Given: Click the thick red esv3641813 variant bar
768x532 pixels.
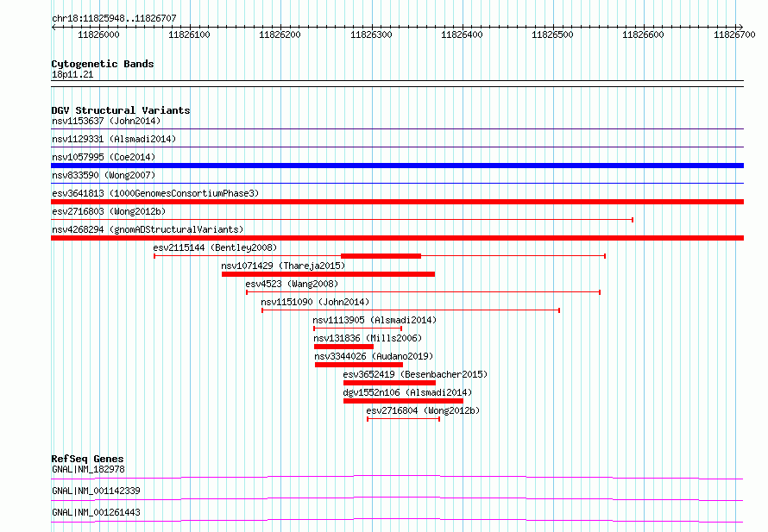Looking at the screenshot, I should coord(397,202).
